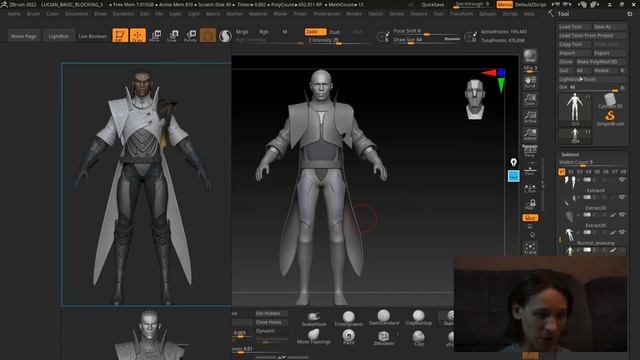Click the AAHalf icon
This screenshot has height=360, width=640.
[530, 134]
